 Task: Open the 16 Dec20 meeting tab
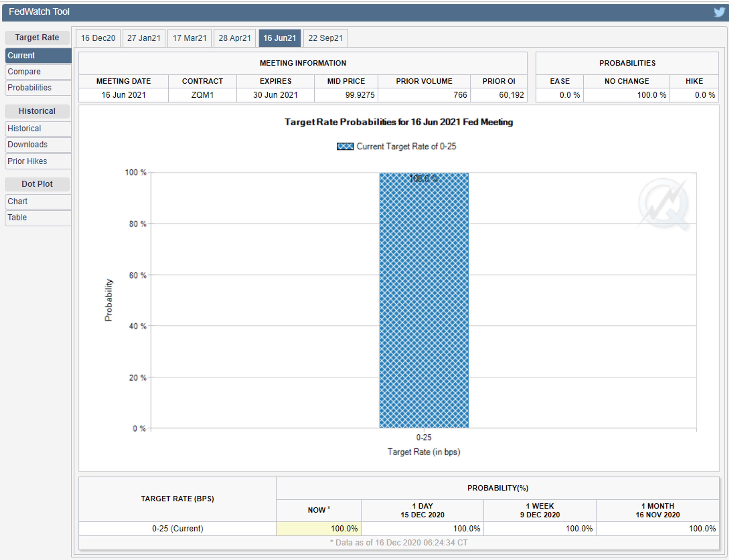pos(98,38)
